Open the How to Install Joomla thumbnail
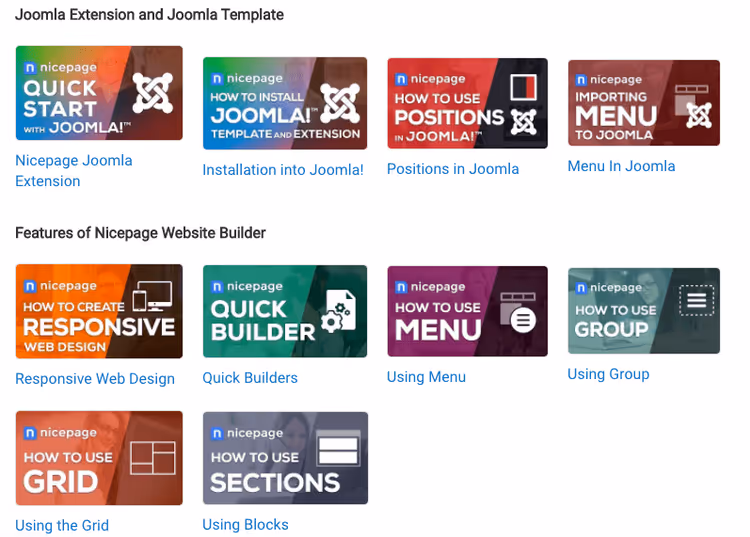 click(x=285, y=103)
